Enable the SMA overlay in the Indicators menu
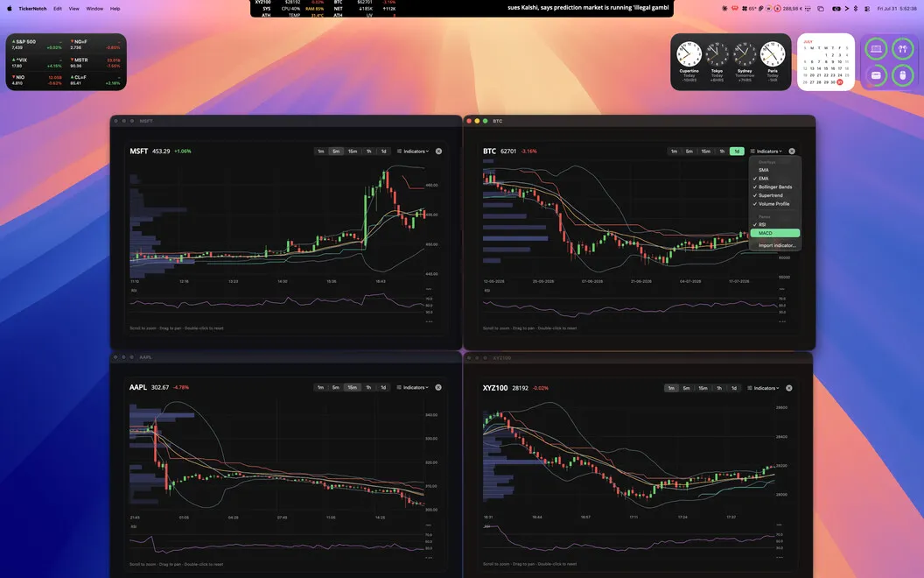Image resolution: width=924 pixels, height=578 pixels. click(775, 170)
